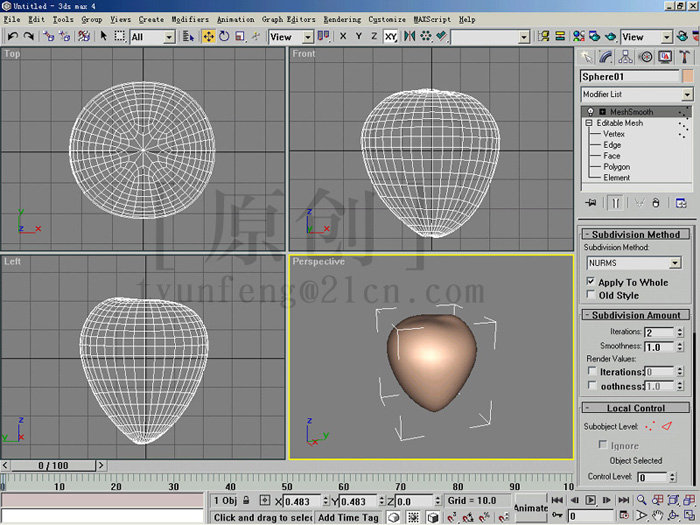Collapse the Editable Mesh tree node
The width and height of the screenshot is (700, 525).
pos(588,123)
